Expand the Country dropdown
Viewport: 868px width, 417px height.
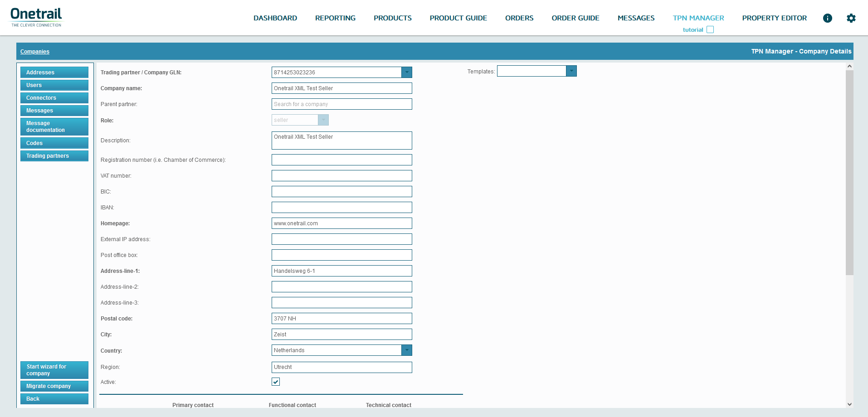pos(407,350)
